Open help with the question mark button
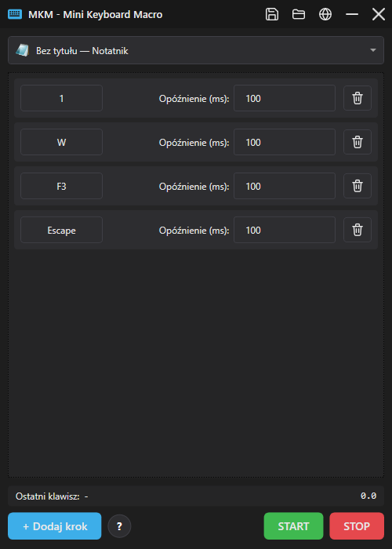This screenshot has height=549, width=392. 119,526
